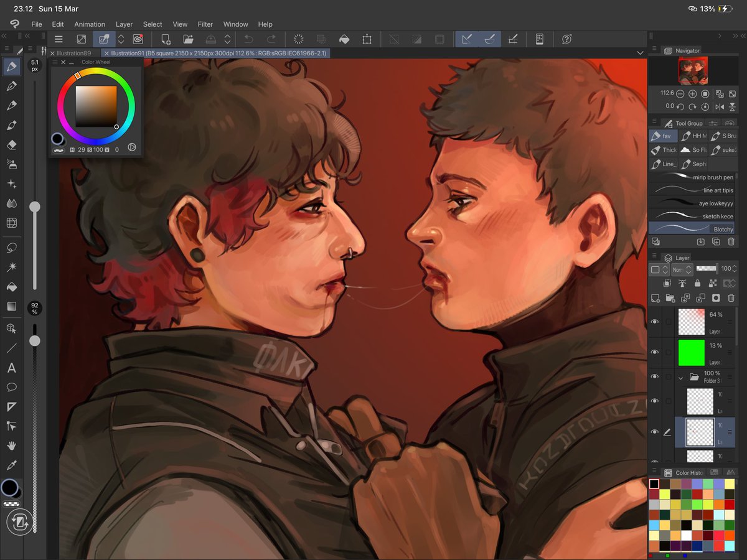The height and width of the screenshot is (560, 747).
Task: Open stepper arrows next to save icon
Action: [x=227, y=39]
